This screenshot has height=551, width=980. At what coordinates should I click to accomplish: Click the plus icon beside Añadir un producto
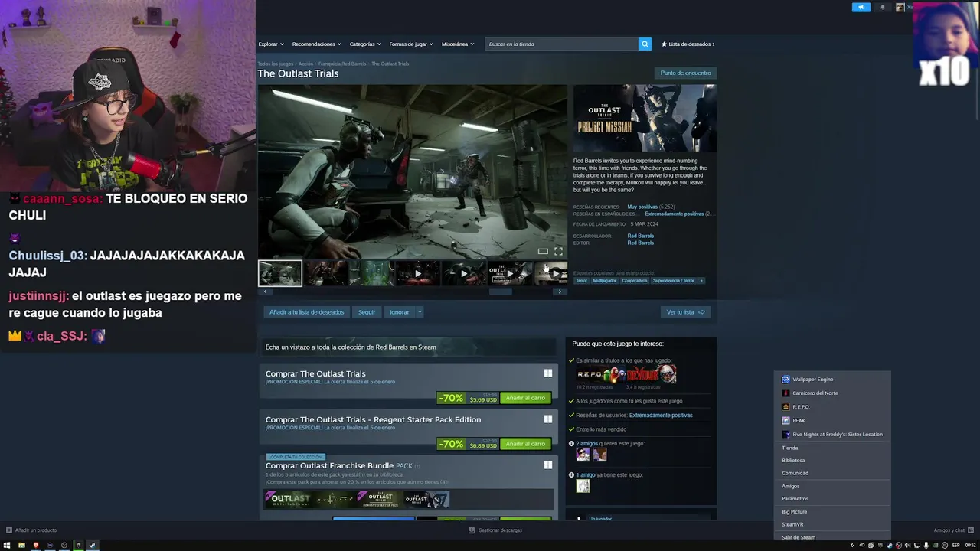[9, 530]
